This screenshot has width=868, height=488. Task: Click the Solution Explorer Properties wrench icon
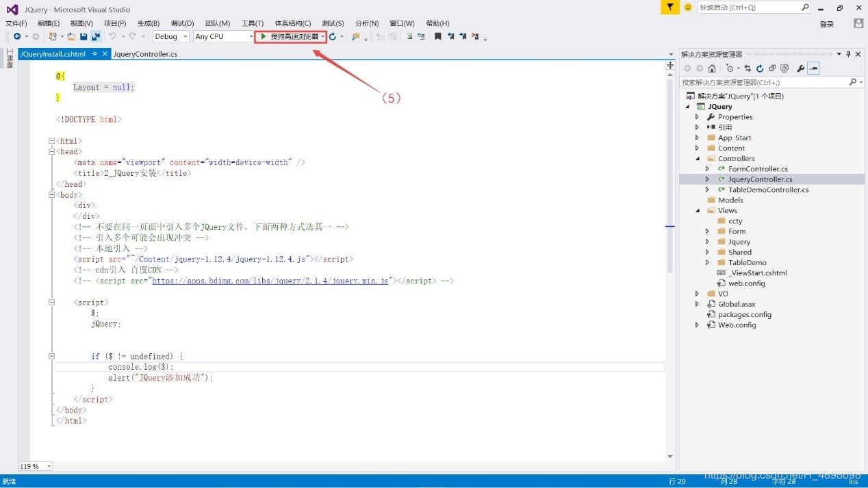pos(800,68)
